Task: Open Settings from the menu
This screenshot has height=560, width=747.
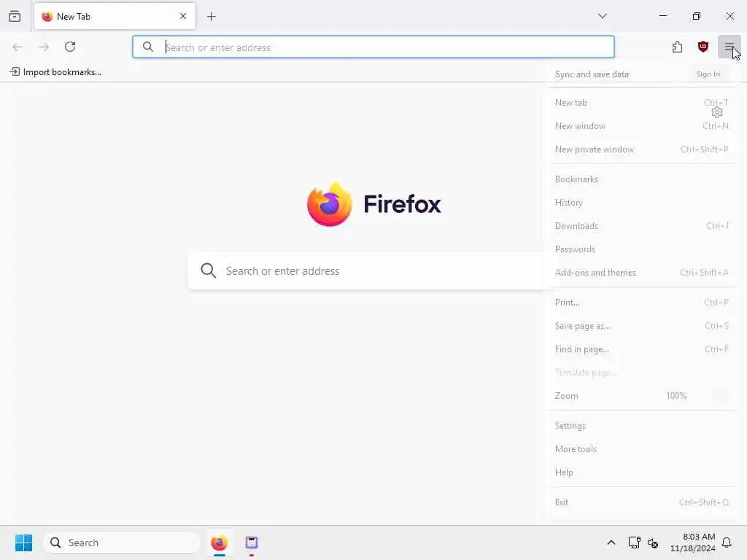Action: [641, 426]
